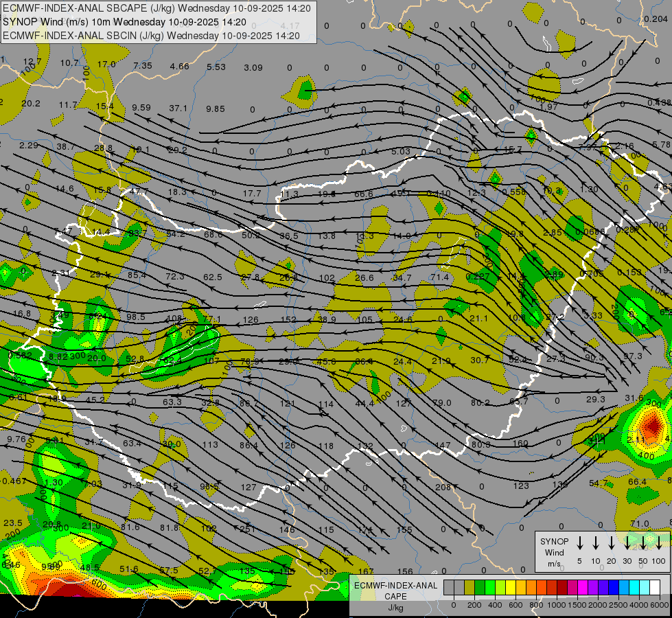This screenshot has width=672, height=618.
Task: Click the map value '146'
Action: [287, 529]
